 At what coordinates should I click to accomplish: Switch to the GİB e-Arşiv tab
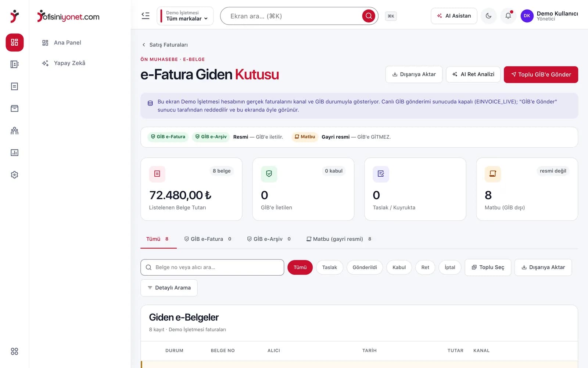(x=269, y=239)
